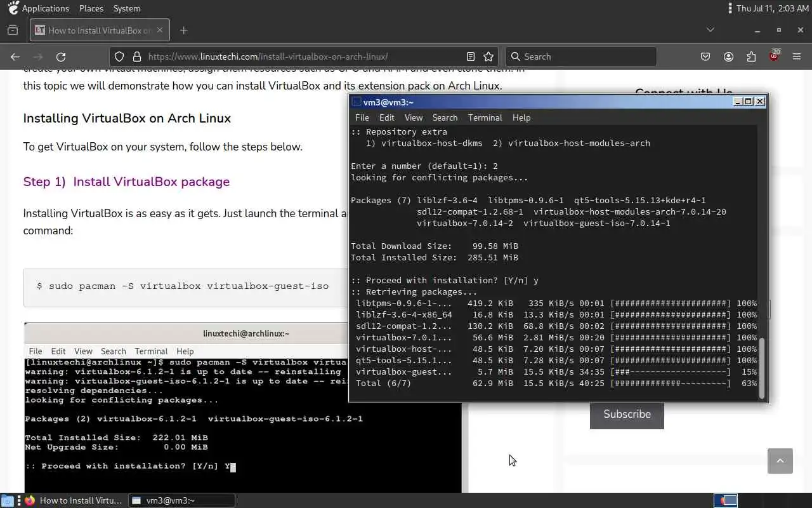Click the top panel clock
Viewport: 812px width, 508px height.
tap(772, 8)
